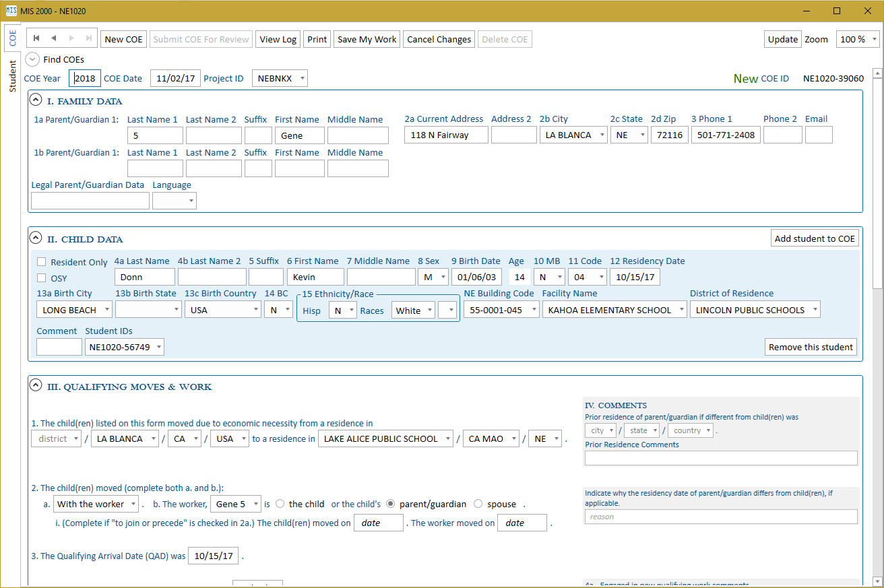The height and width of the screenshot is (588, 884).
Task: Click the 1a First Name field with Gene
Action: 300,135
